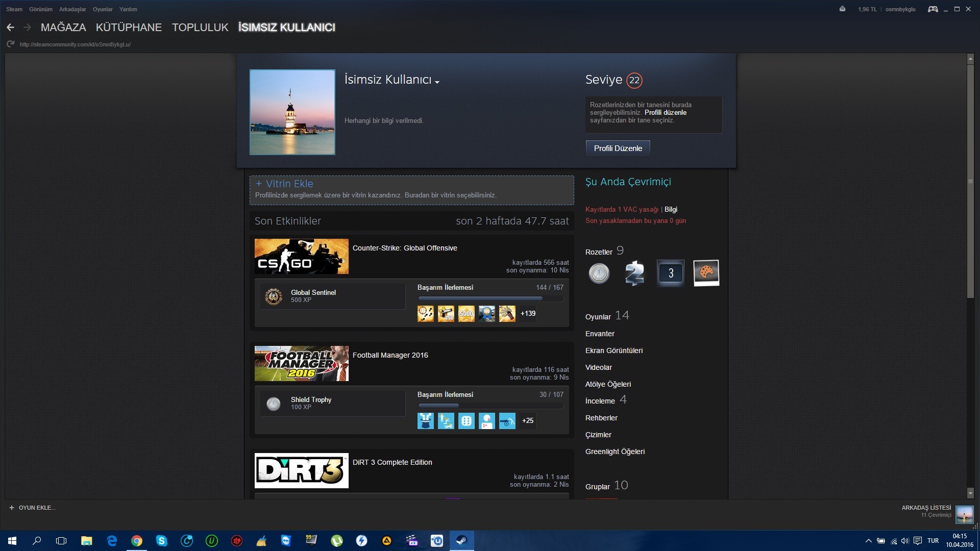Open the Steam Awards number 3 badge

coord(670,273)
